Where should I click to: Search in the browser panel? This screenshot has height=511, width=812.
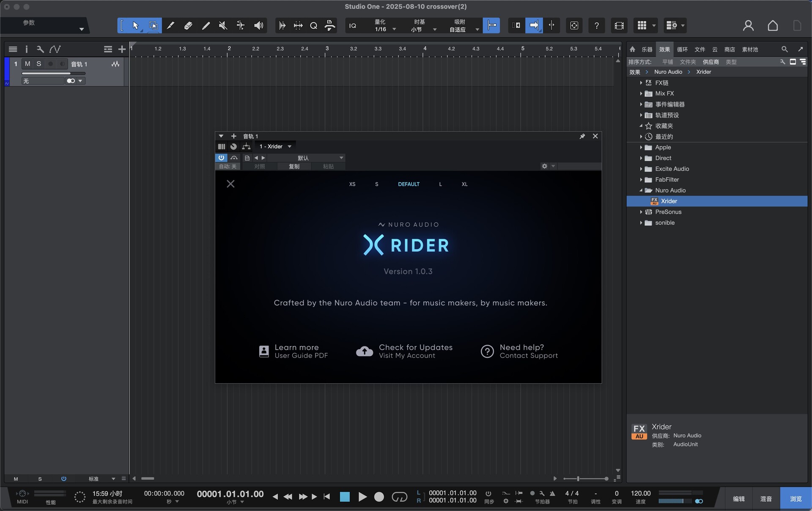(785, 49)
